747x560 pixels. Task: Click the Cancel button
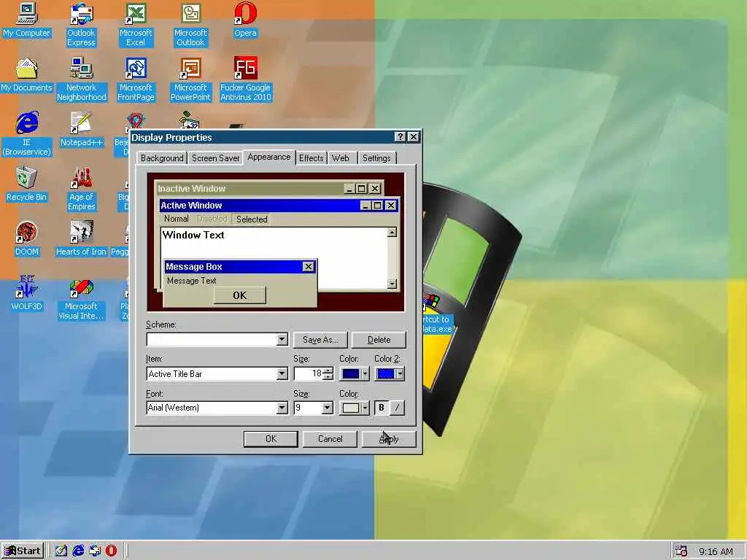click(330, 439)
